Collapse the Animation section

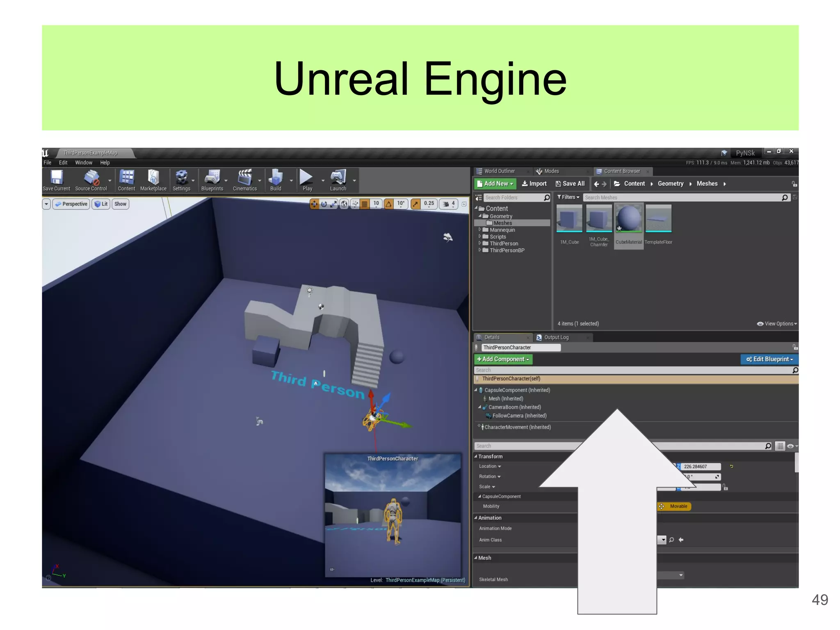click(476, 518)
